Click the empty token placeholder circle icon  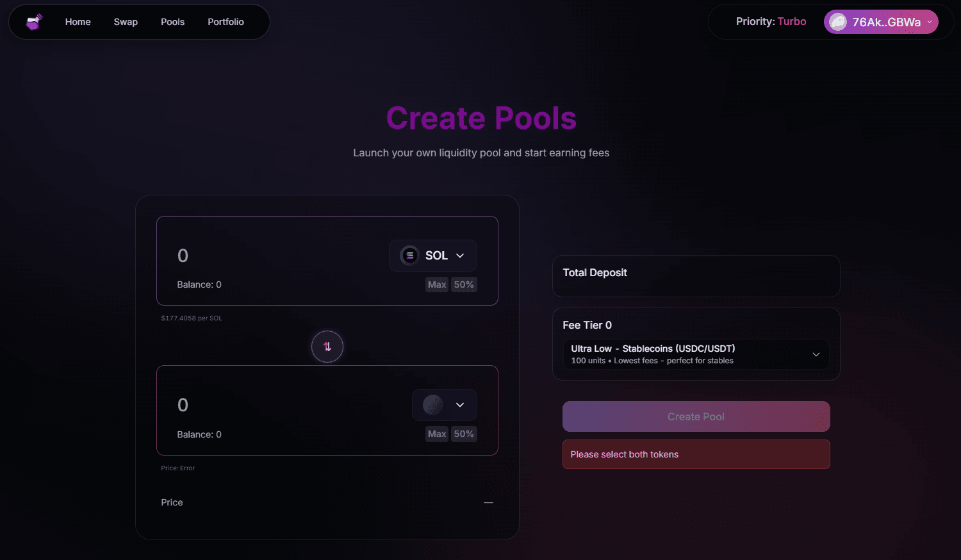coord(433,404)
